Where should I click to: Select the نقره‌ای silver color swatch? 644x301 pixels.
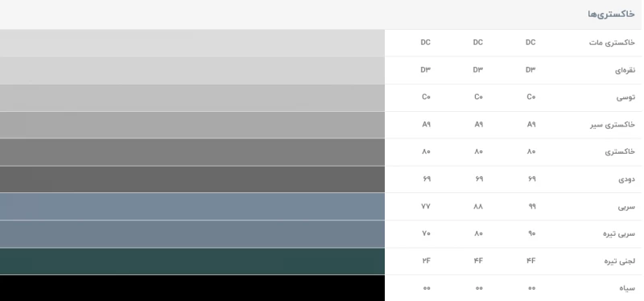192,71
